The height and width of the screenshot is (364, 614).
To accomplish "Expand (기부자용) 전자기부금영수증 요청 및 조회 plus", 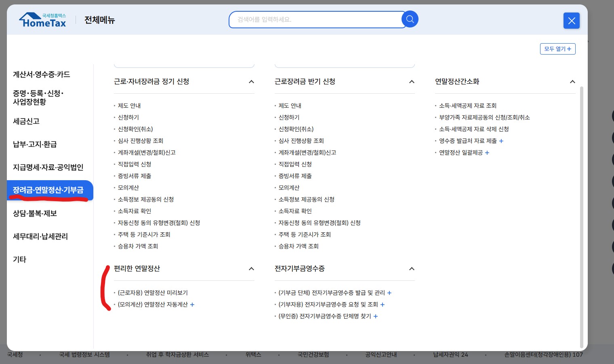I will pos(383,305).
